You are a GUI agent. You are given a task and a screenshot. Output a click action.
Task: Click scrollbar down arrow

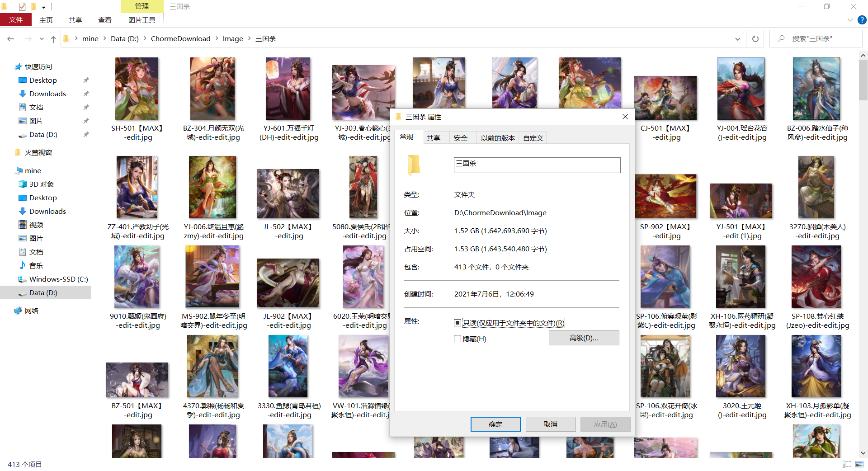point(863,453)
